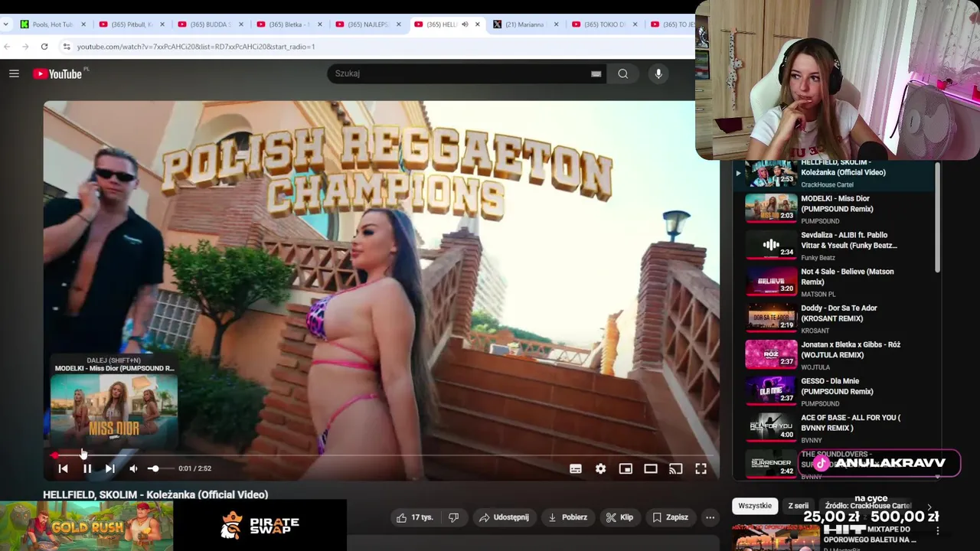Mute the video with the speaker icon
The image size is (980, 551).
(133, 468)
